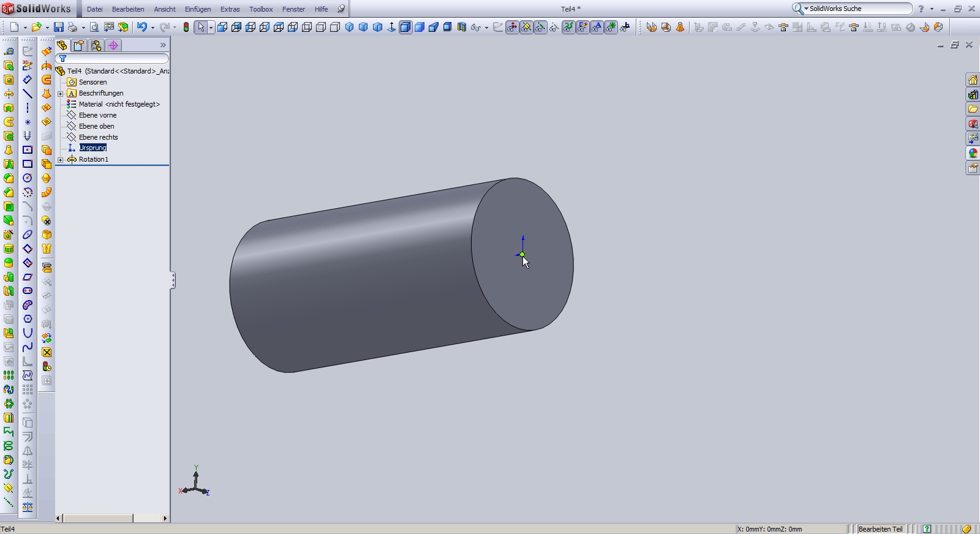This screenshot has width=980, height=534.
Task: Open the Ansicht menu
Action: (165, 9)
